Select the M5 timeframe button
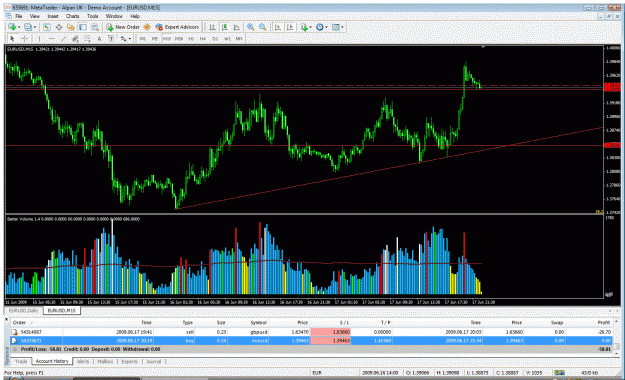 tap(155, 39)
